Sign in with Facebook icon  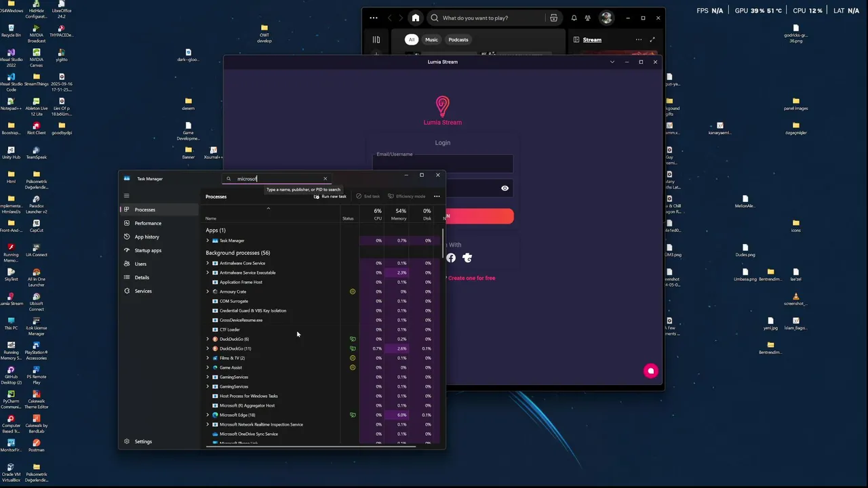451,258
